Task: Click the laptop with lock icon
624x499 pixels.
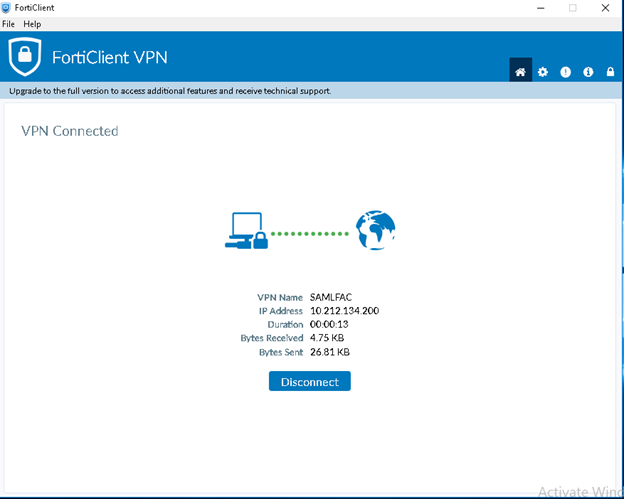Action: coord(246,230)
